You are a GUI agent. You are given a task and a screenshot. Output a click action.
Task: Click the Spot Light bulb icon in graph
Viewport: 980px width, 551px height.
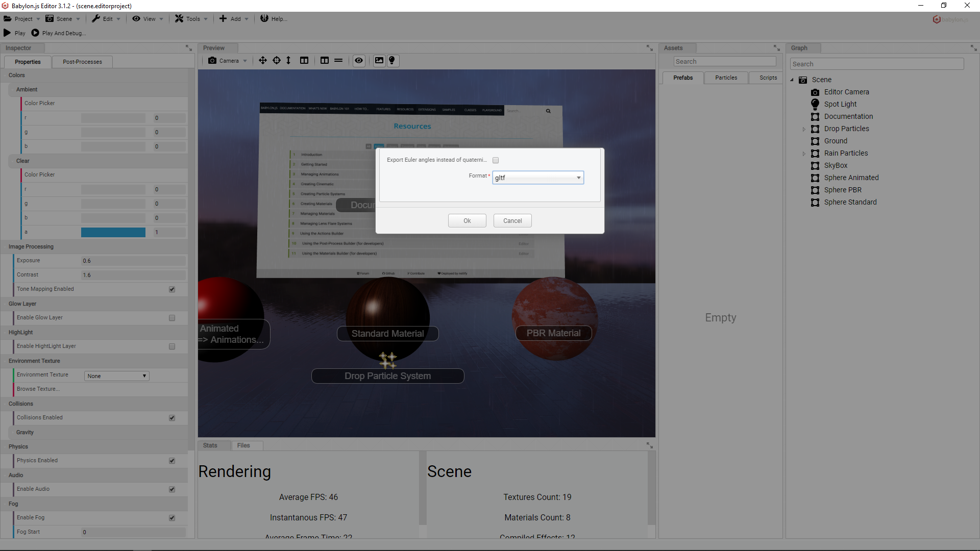click(815, 104)
